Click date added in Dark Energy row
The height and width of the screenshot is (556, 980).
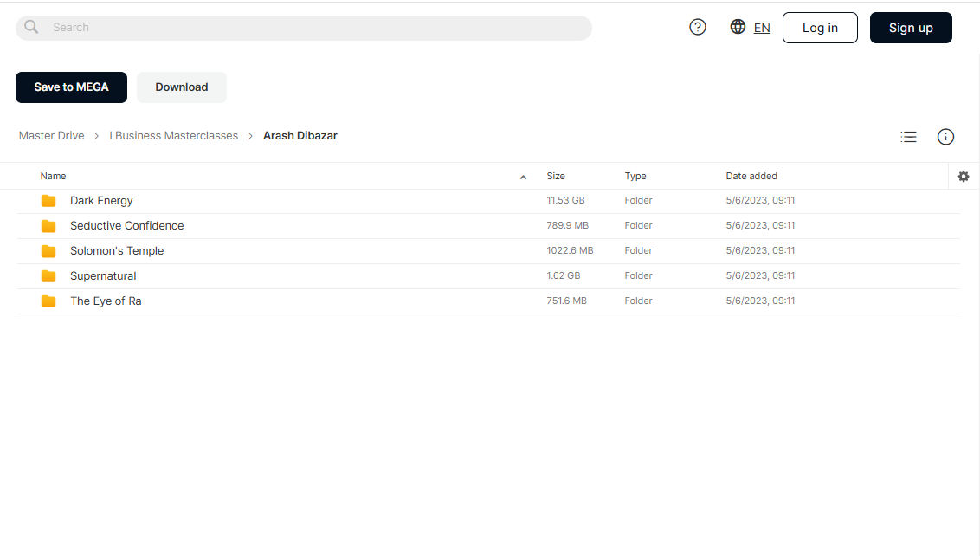(760, 200)
